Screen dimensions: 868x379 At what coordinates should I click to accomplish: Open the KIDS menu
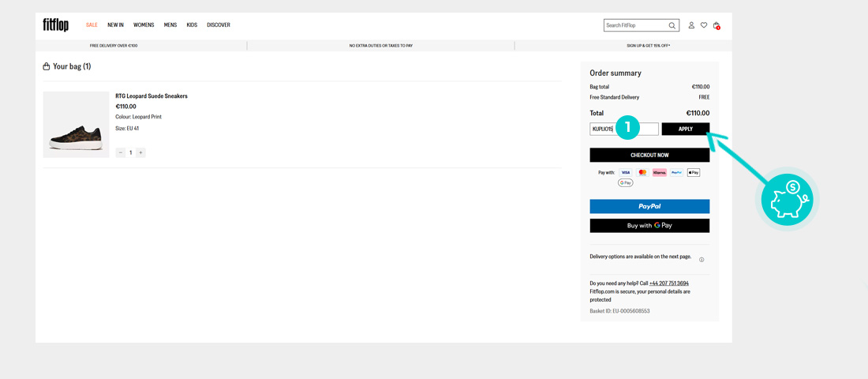[192, 25]
